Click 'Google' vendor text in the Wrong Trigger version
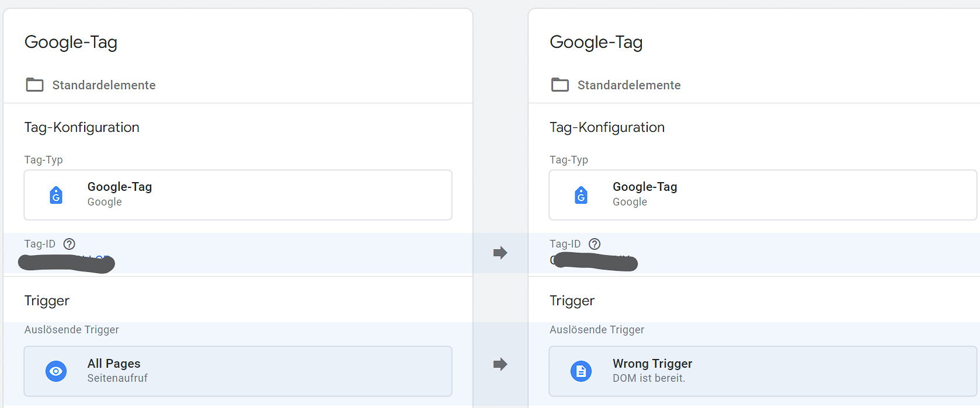This screenshot has height=408, width=980. click(630, 202)
